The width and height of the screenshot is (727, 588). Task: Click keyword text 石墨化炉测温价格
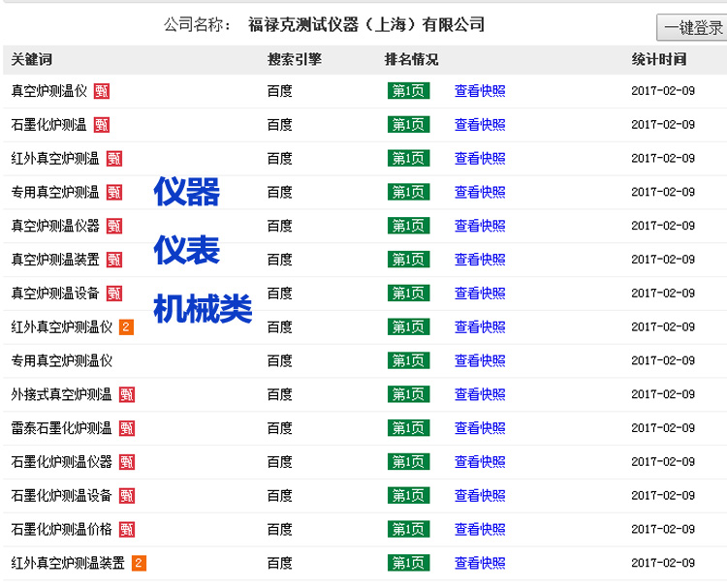62,530
